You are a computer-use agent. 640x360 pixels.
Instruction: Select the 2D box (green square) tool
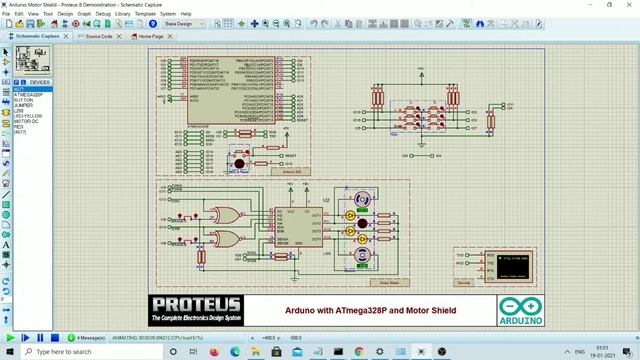pos(6,204)
